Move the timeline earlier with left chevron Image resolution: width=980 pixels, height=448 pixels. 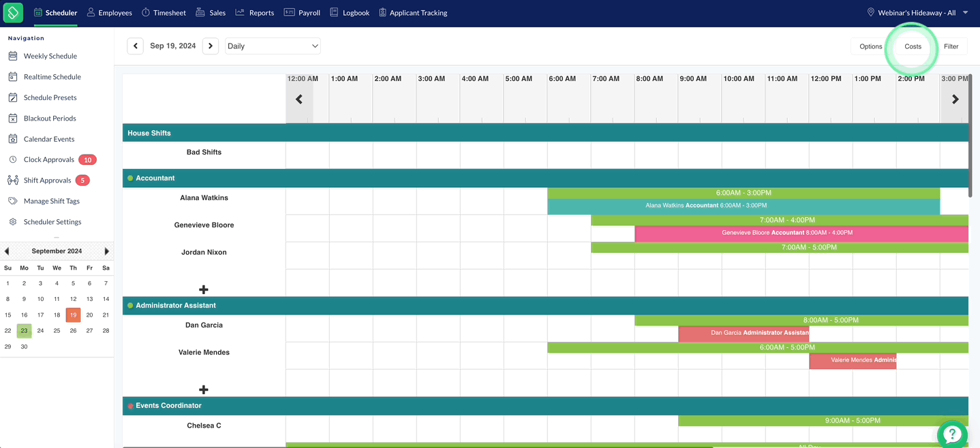click(298, 99)
